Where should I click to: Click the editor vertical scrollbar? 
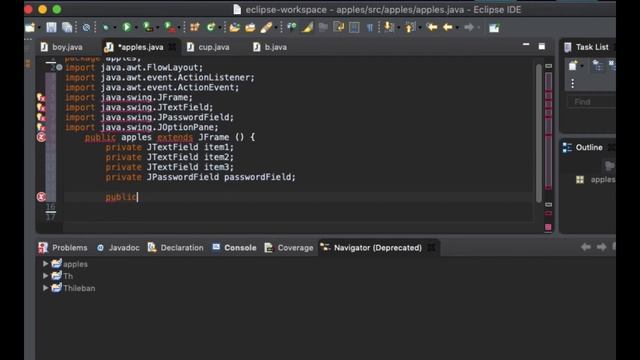click(539, 133)
